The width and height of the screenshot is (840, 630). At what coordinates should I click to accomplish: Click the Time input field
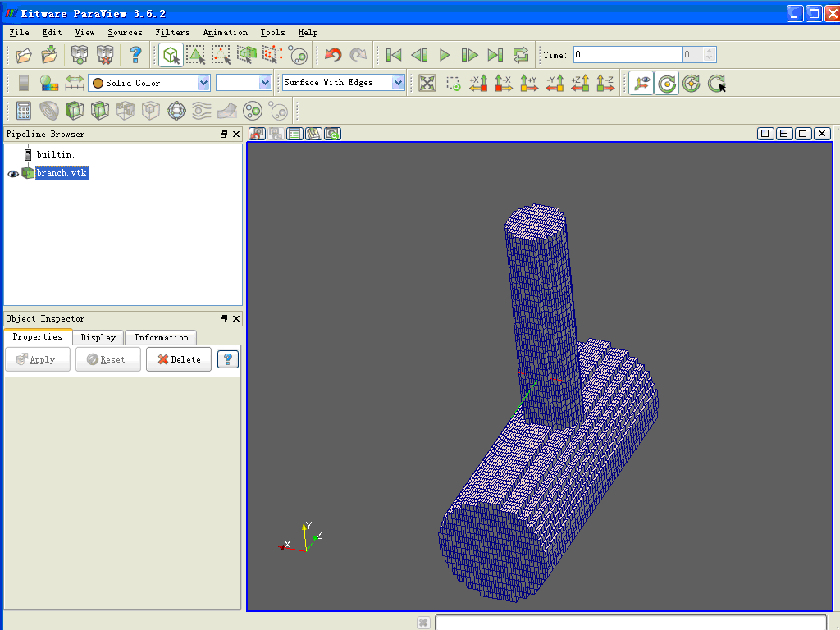point(627,55)
